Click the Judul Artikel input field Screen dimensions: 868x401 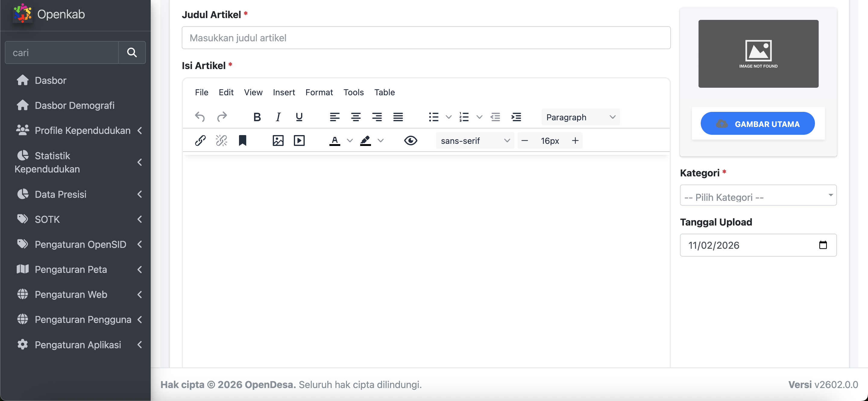click(426, 38)
